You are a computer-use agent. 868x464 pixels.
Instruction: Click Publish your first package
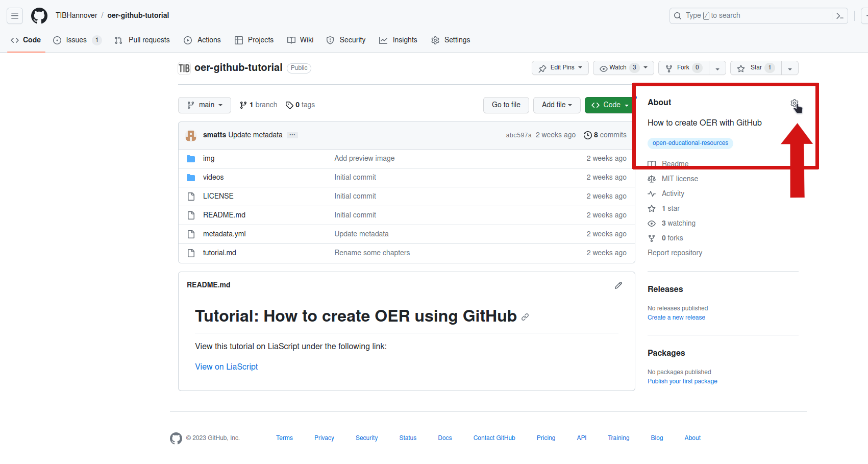coord(682,381)
